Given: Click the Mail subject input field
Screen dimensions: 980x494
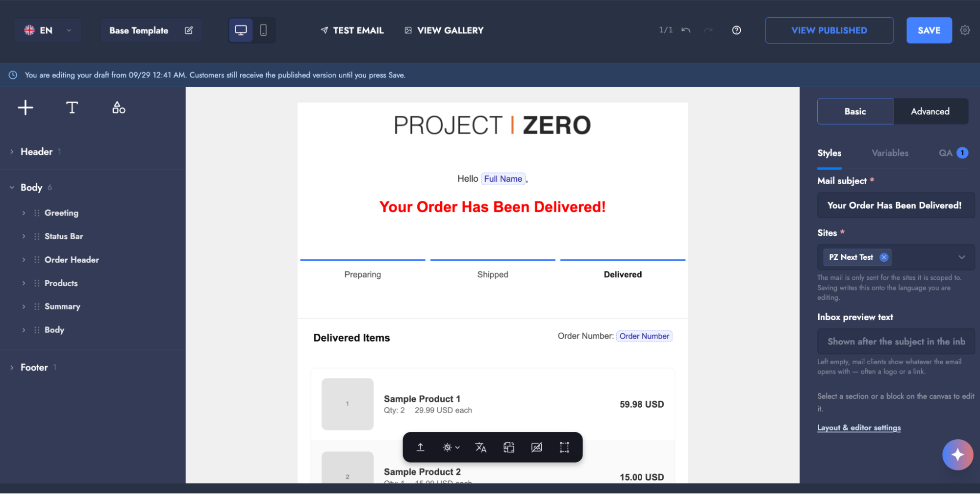Looking at the screenshot, I should [x=896, y=205].
